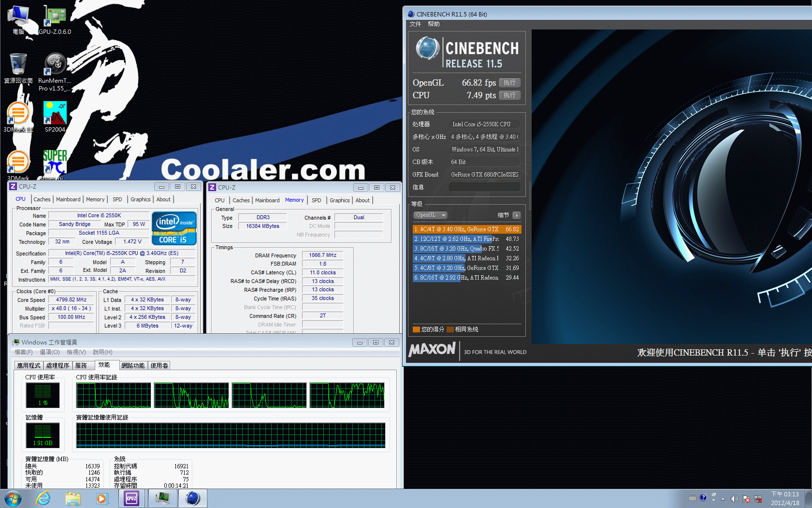Select the Caches tab in left CPU-Z
Screen dimensions: 812x508
pyautogui.click(x=42, y=199)
